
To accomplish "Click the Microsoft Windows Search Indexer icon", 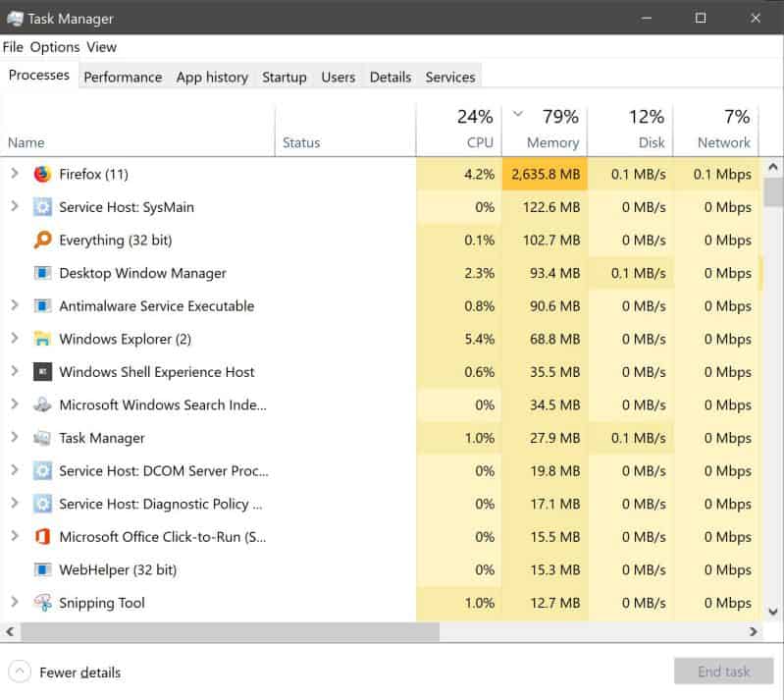I will pos(42,404).
